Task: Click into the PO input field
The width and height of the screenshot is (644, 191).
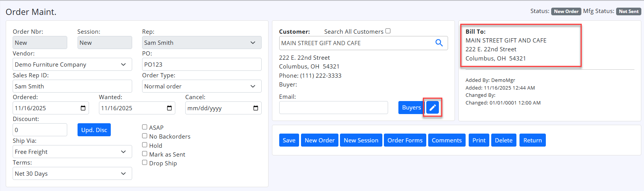Action: (x=202, y=64)
